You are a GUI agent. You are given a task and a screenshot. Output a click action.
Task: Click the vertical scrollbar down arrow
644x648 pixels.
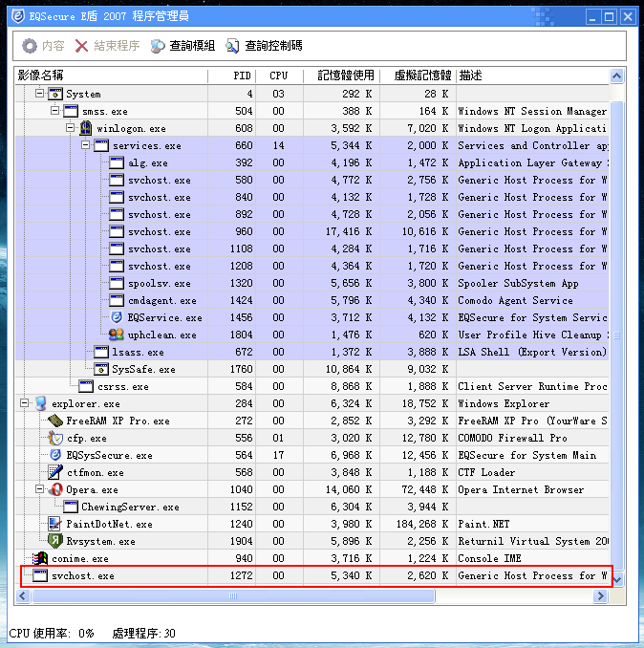click(616, 580)
